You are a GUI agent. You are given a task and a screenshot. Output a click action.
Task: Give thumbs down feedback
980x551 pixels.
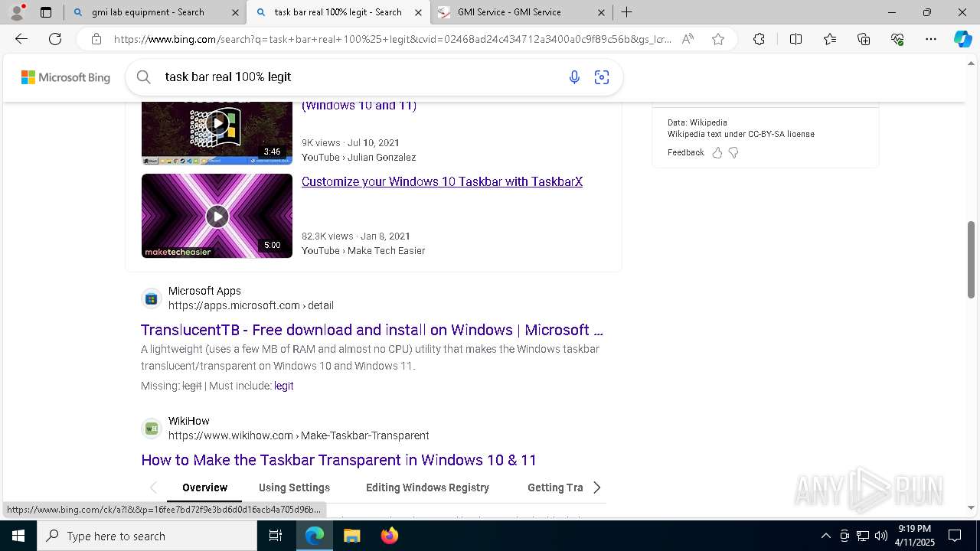[x=733, y=153]
